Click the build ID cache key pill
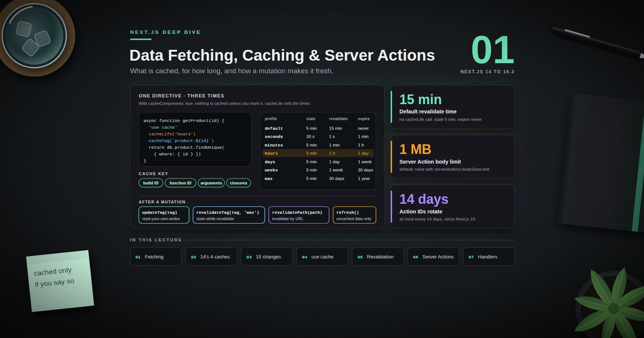 click(x=151, y=183)
